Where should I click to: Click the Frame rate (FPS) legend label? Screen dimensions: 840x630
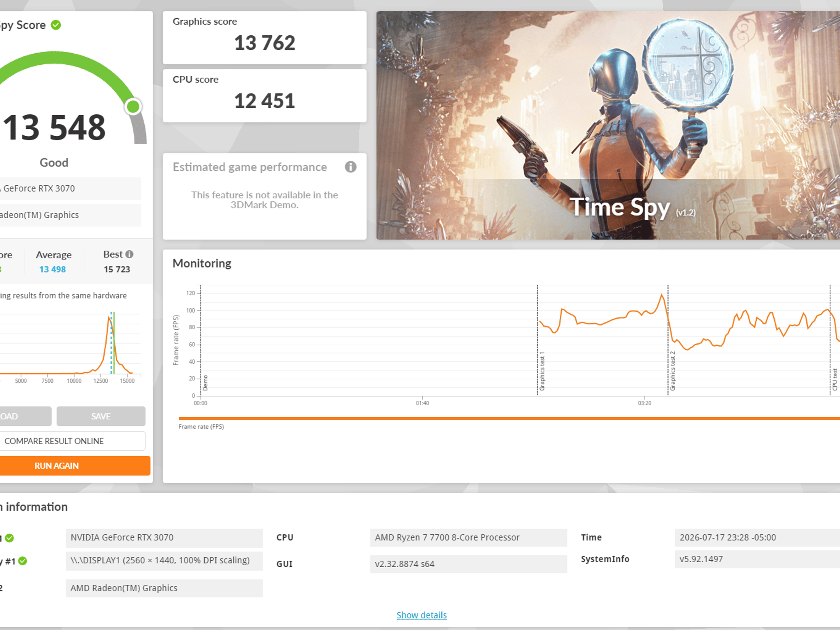coord(201,427)
